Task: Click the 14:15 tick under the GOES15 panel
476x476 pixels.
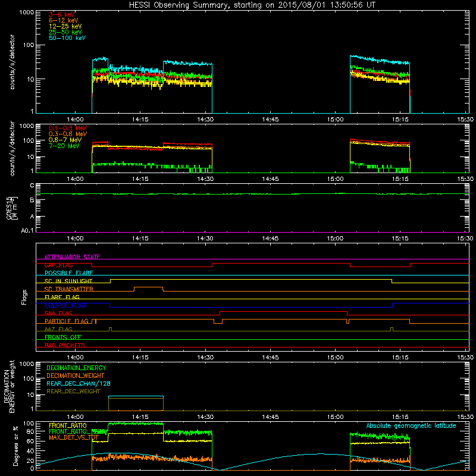Action: tap(140, 239)
